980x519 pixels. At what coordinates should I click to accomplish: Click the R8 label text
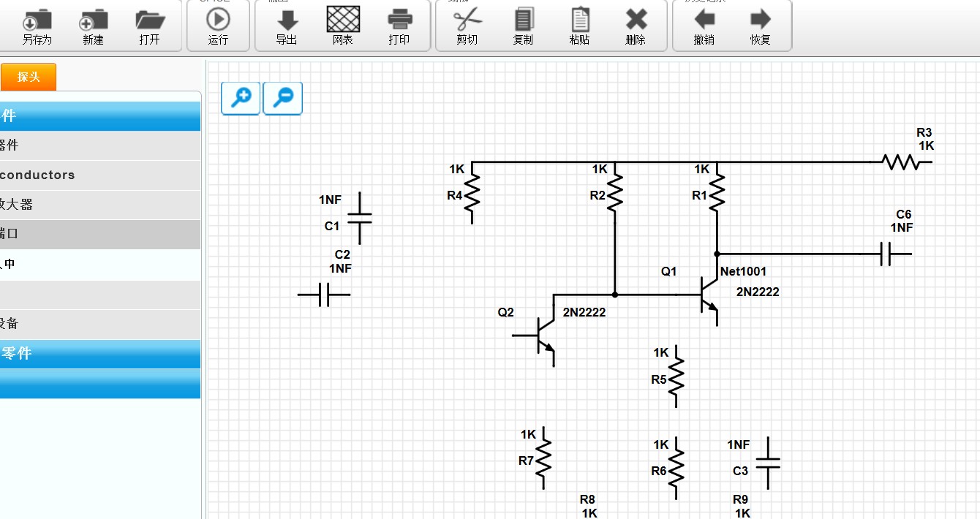[x=587, y=499]
